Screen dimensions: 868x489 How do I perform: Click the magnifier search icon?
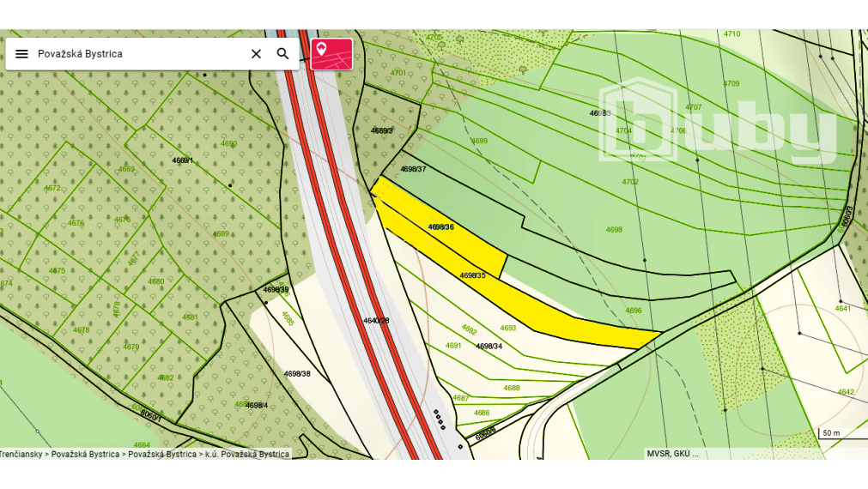coord(282,54)
